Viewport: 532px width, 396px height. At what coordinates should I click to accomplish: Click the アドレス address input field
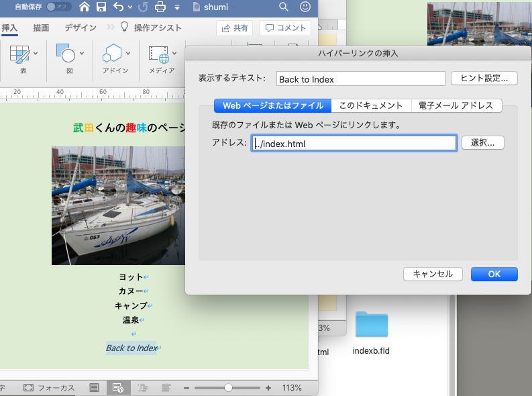click(x=354, y=143)
